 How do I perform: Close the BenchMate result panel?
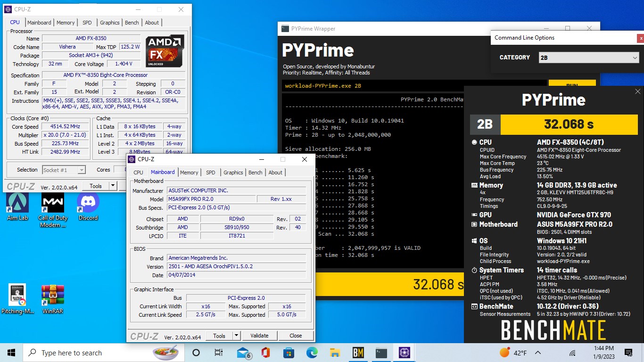coord(637,91)
